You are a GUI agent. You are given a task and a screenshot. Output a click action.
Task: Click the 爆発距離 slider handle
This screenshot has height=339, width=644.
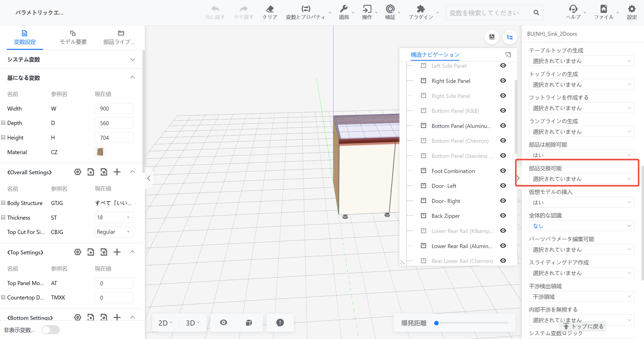pyautogui.click(x=436, y=323)
